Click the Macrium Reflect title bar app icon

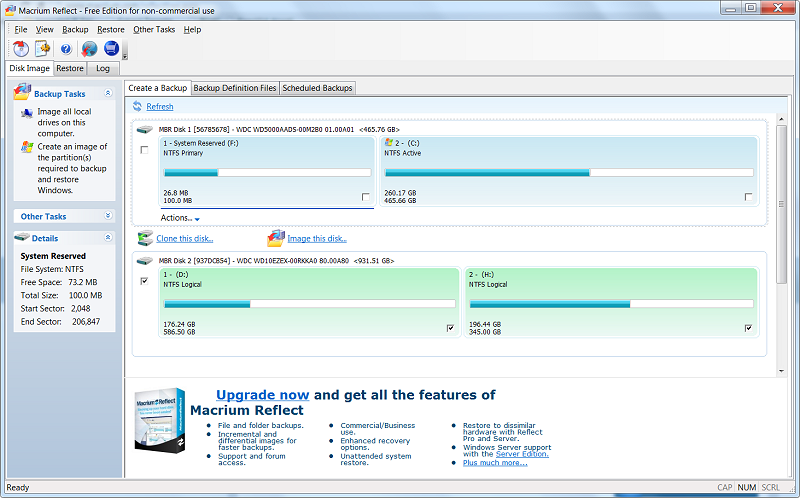tap(10, 10)
